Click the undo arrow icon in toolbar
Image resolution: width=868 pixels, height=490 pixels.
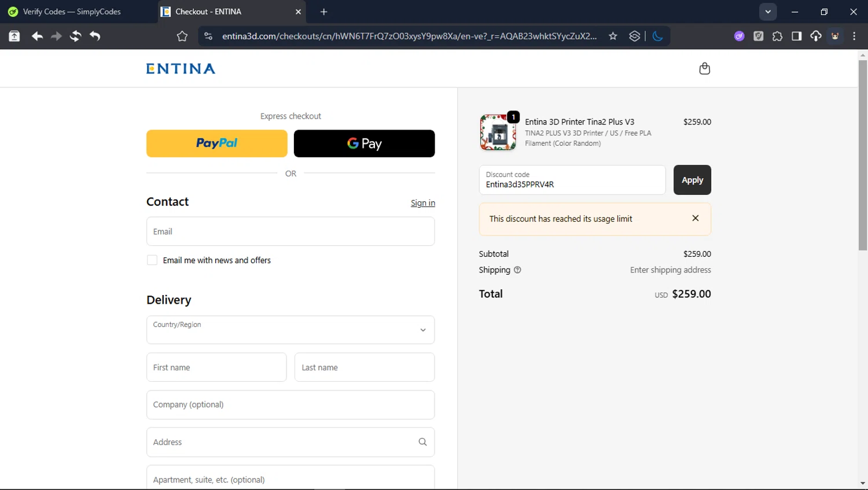[95, 36]
